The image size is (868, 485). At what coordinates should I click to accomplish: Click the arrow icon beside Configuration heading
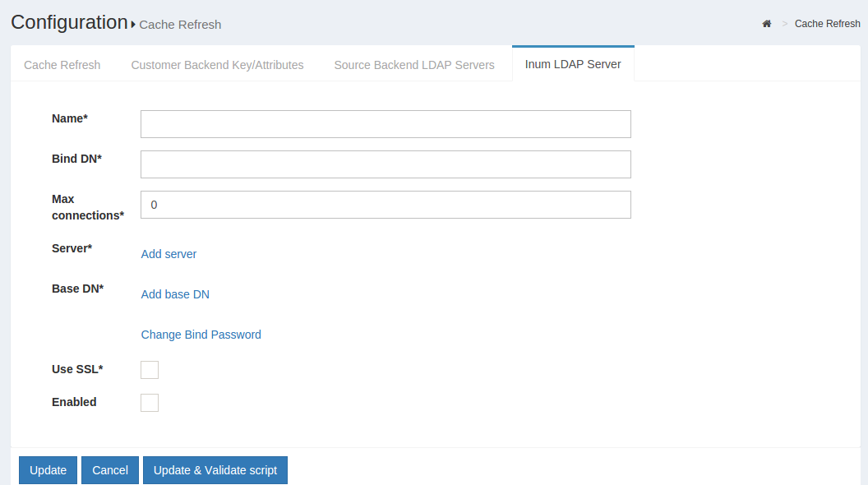(x=132, y=25)
